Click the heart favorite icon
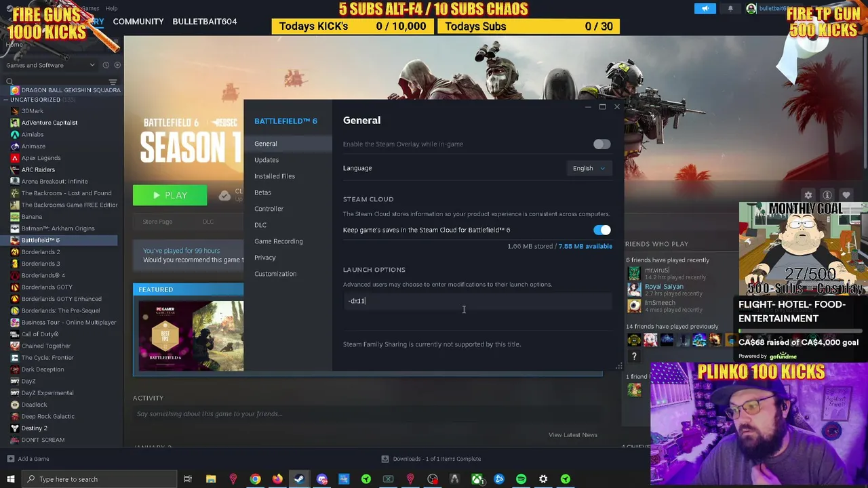 tap(846, 195)
